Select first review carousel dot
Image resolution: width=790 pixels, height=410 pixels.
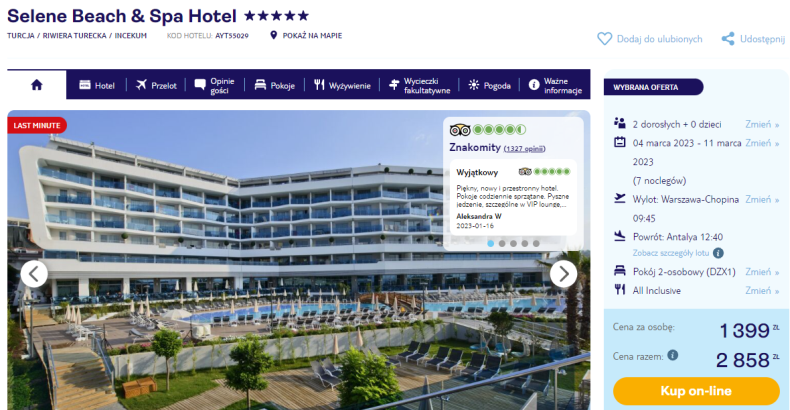coord(491,243)
